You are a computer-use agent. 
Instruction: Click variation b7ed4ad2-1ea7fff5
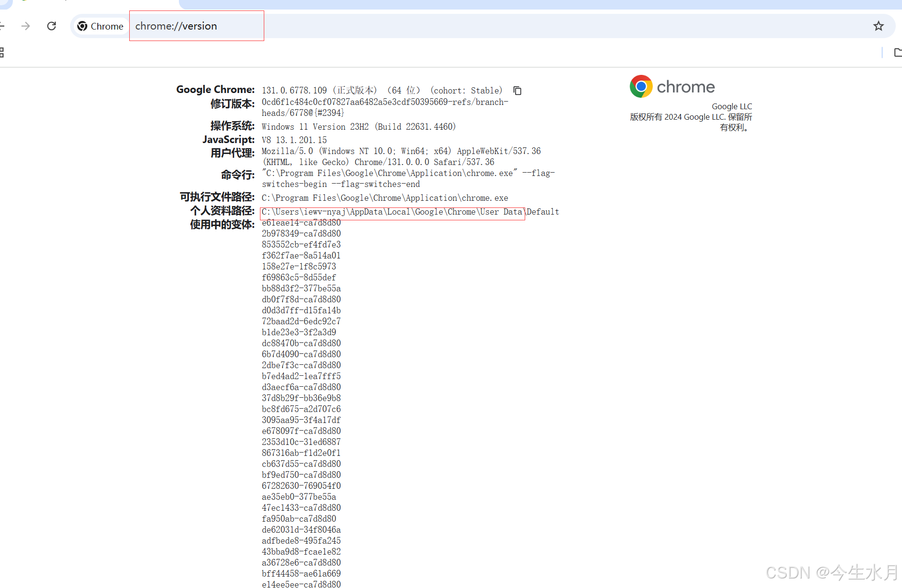[301, 376]
